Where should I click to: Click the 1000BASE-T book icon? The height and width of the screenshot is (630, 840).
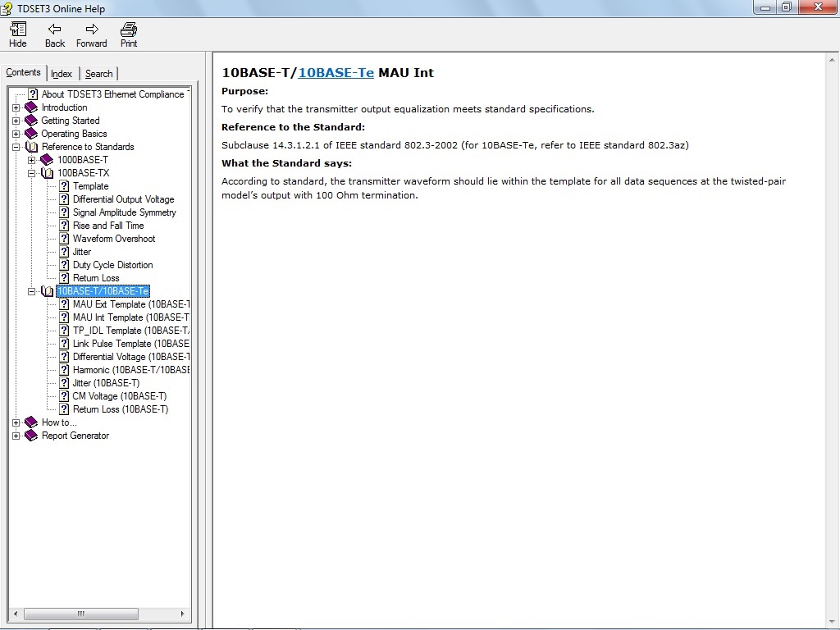(47, 160)
